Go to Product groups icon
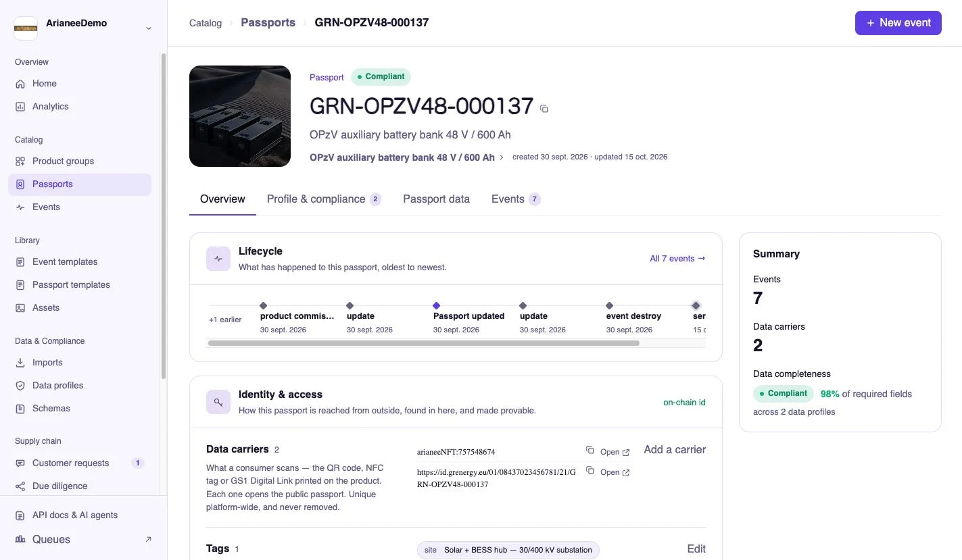The width and height of the screenshot is (962, 560). coord(20,161)
